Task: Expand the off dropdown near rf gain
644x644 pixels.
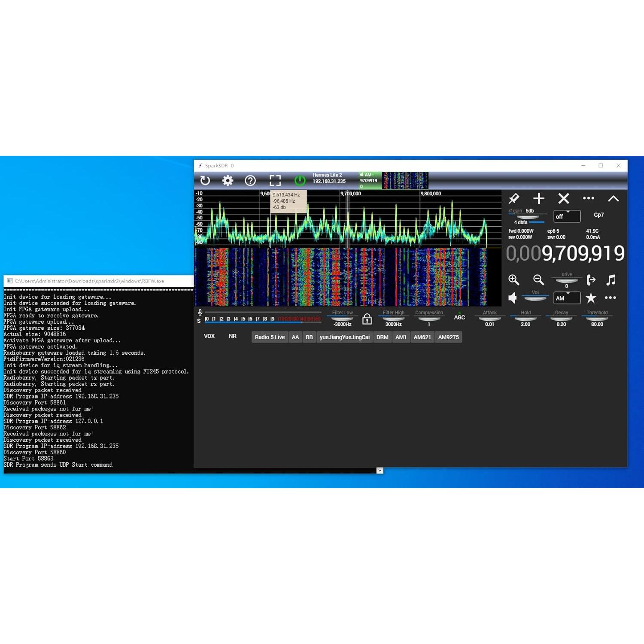Action: point(567,216)
